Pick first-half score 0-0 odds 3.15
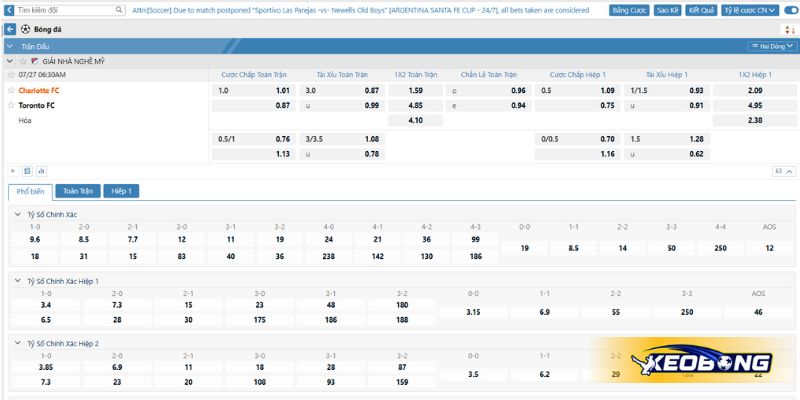The width and height of the screenshot is (800, 400). pos(473,312)
